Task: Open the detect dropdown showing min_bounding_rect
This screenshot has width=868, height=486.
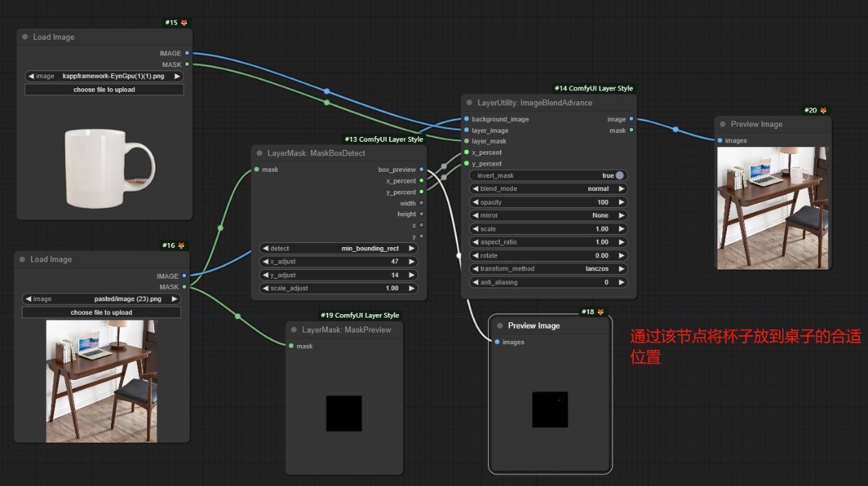Action: point(339,248)
